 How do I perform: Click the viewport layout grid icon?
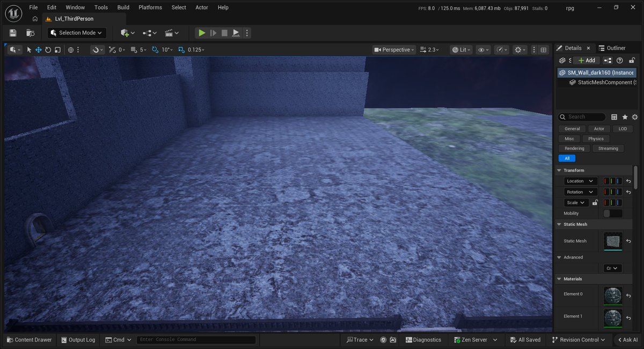(544, 49)
